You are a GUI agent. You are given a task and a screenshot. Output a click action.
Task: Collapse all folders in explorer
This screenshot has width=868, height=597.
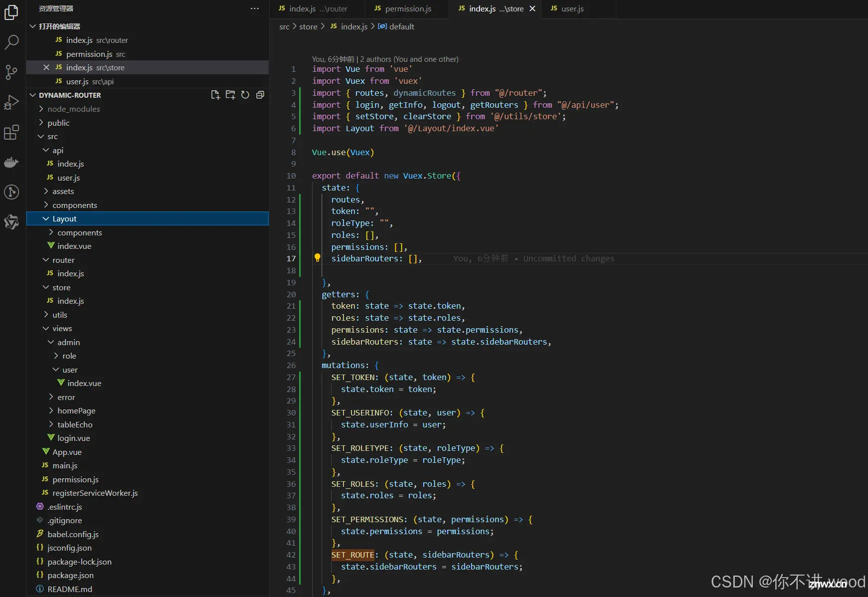(x=260, y=95)
